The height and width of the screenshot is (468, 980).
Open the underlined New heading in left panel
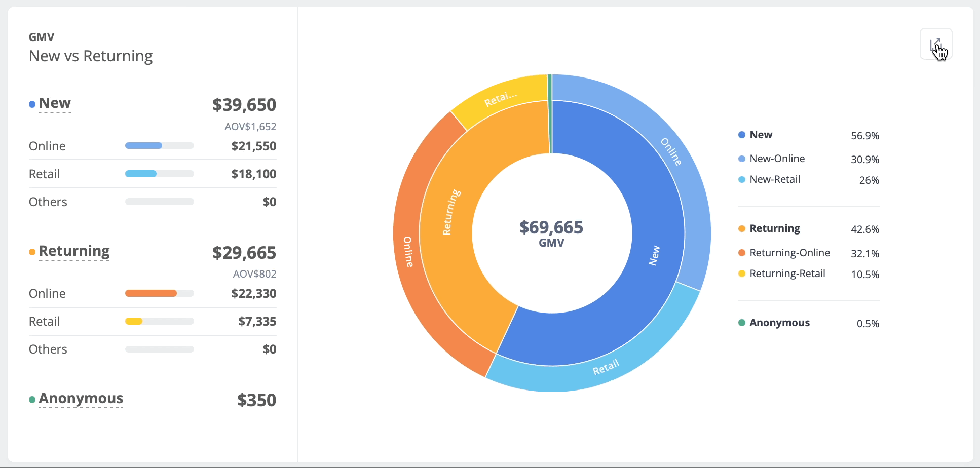tap(55, 103)
